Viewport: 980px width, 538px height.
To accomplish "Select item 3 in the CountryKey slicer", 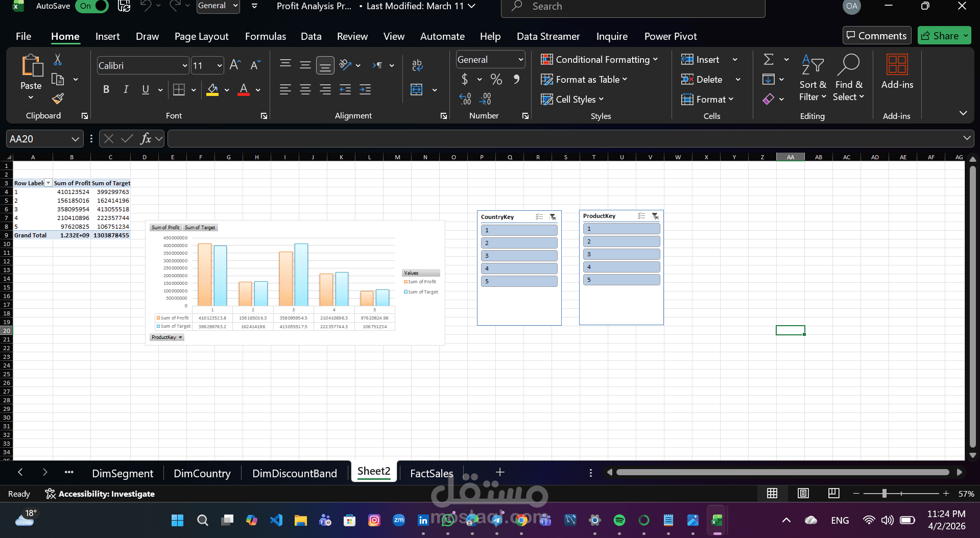I will coord(518,255).
